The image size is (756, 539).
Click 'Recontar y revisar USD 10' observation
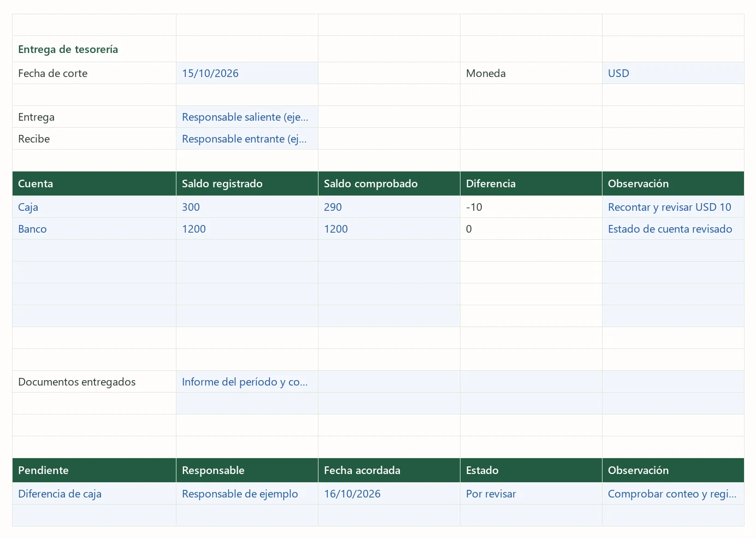click(673, 207)
